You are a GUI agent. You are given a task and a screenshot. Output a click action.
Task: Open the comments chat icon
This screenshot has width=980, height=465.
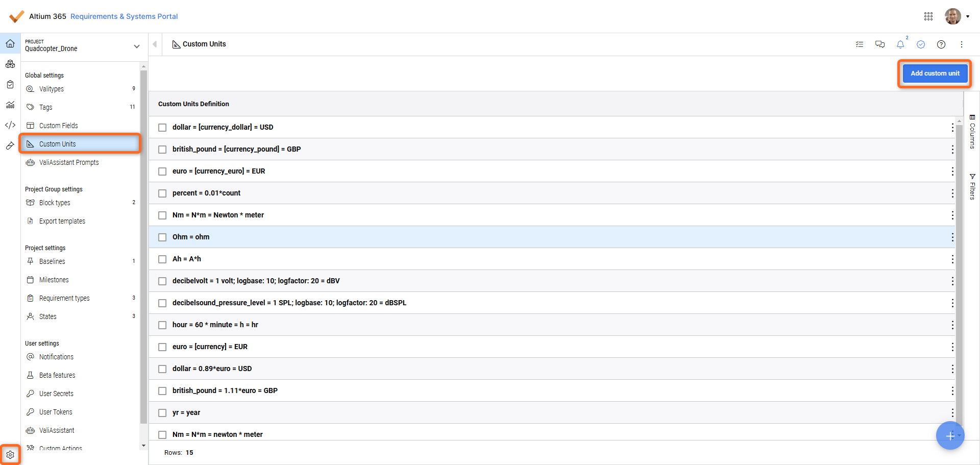click(x=880, y=44)
